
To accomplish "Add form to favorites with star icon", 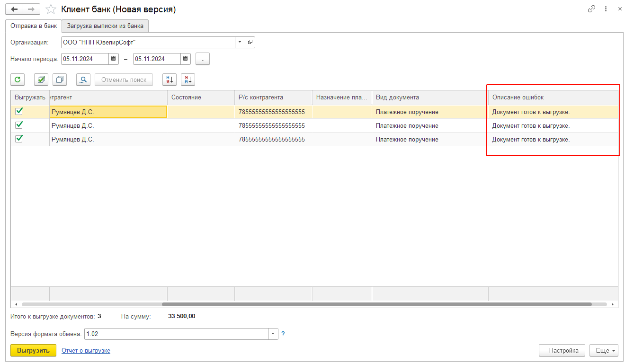I will pyautogui.click(x=51, y=9).
